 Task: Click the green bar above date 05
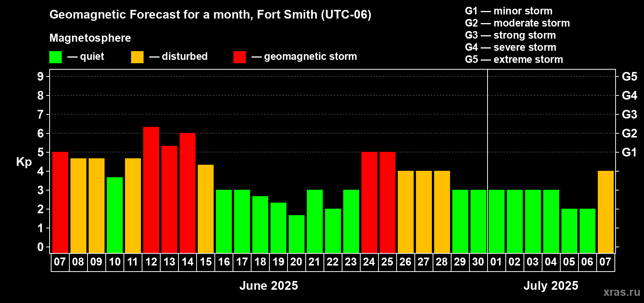(x=569, y=231)
